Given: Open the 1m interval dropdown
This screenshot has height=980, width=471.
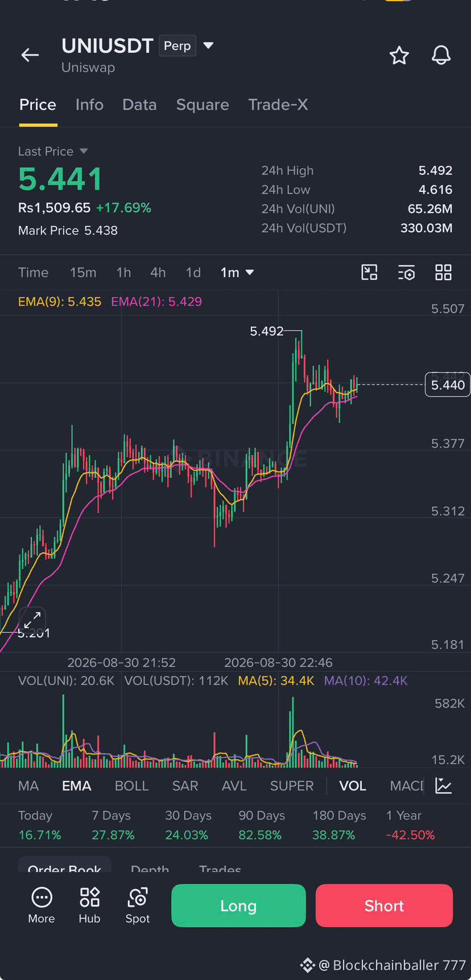Looking at the screenshot, I should click(237, 273).
